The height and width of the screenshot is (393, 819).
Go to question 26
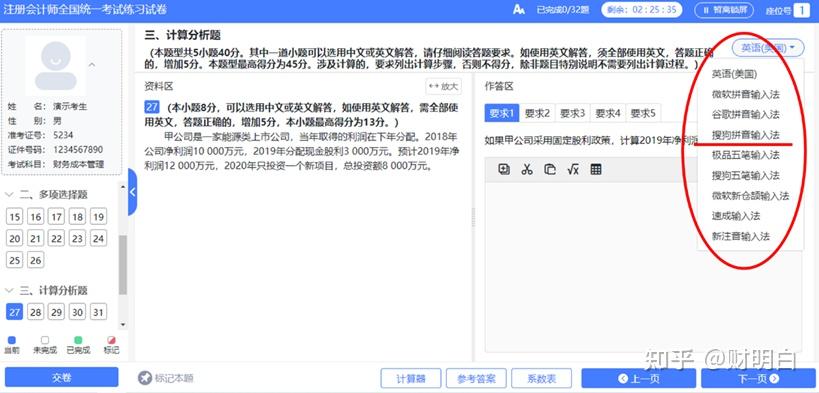click(36, 260)
